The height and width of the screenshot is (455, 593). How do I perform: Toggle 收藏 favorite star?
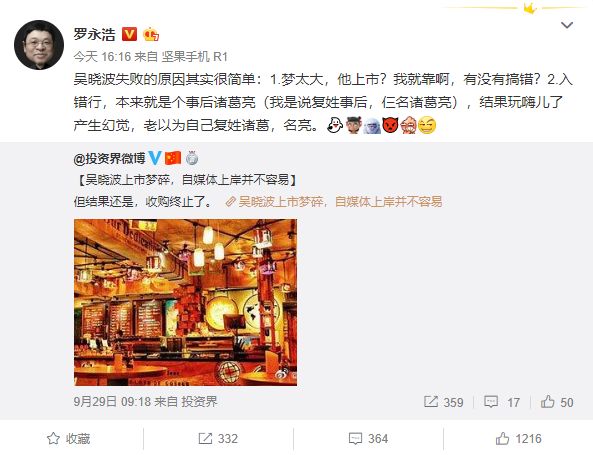coord(68,438)
